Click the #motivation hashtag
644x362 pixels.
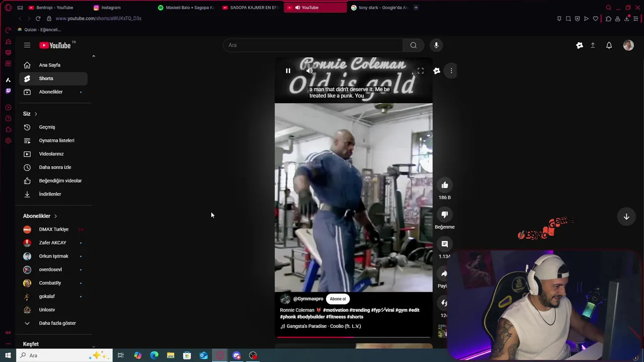click(x=336, y=310)
